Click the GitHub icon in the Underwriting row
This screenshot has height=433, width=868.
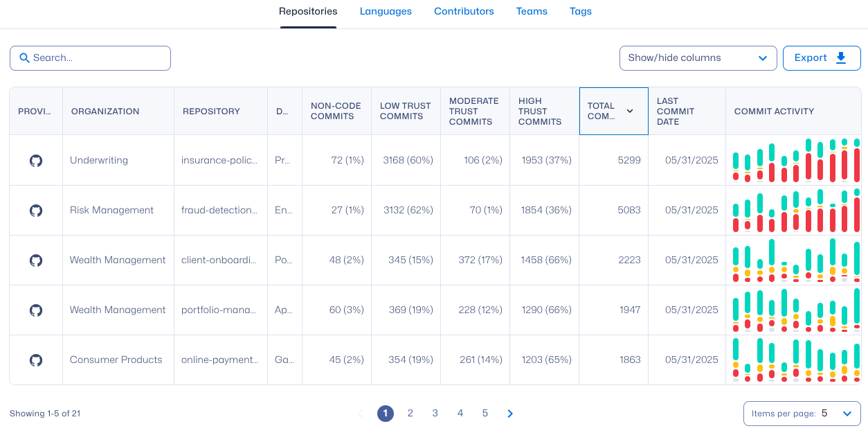pos(36,161)
